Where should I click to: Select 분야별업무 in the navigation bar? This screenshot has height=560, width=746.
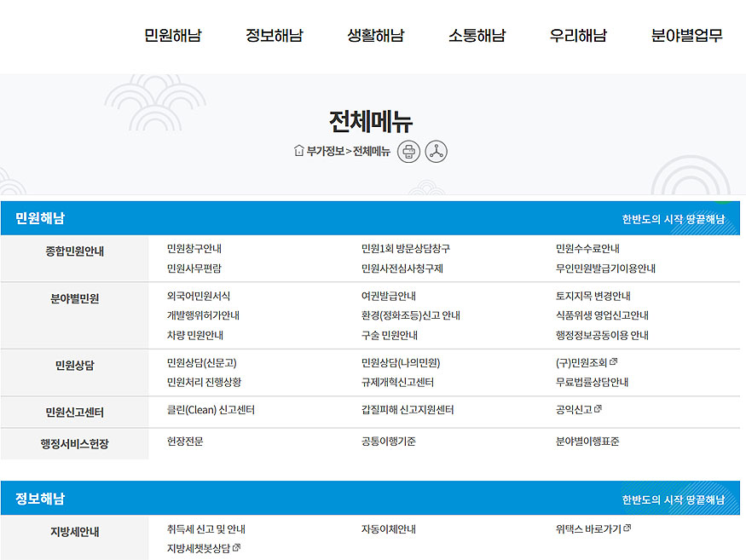(x=686, y=36)
